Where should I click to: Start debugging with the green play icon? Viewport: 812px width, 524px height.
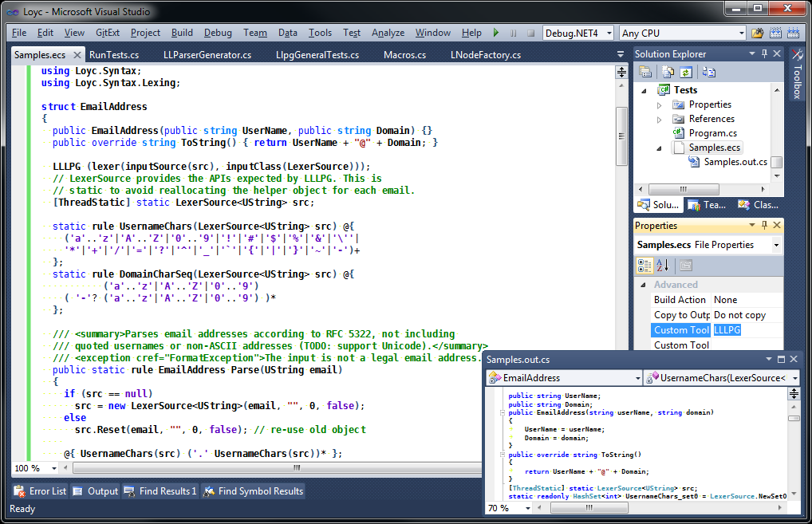click(x=496, y=33)
